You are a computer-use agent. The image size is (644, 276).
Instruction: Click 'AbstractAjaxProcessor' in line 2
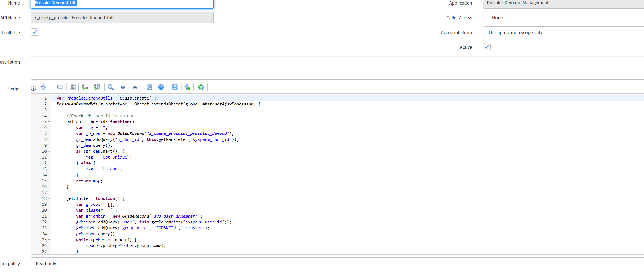[228, 104]
